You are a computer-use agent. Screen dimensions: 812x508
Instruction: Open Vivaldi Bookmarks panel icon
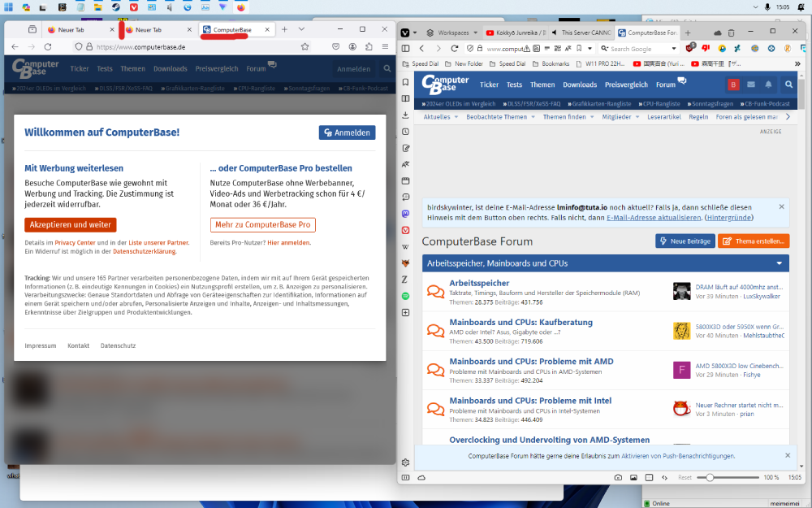[405, 82]
